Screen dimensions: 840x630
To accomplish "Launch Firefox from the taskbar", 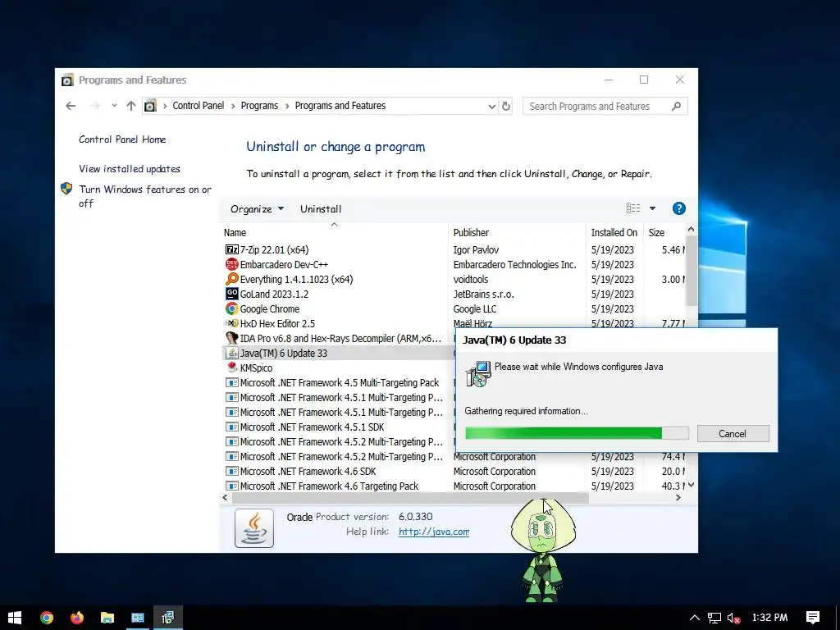I will coord(76,618).
